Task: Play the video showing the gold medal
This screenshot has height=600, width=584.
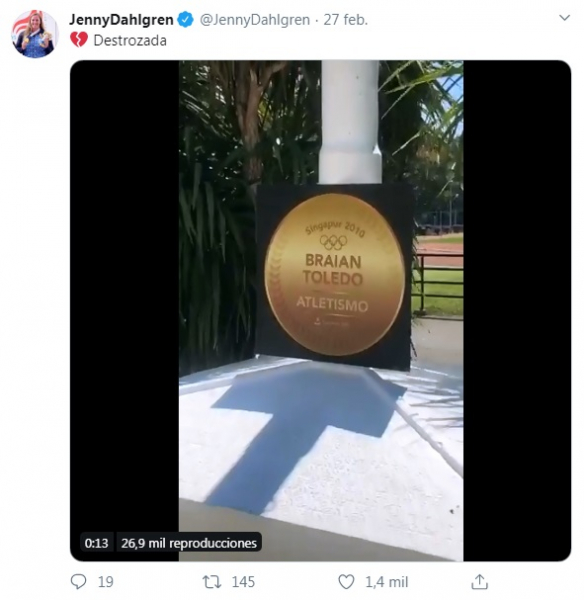Action: 321,310
